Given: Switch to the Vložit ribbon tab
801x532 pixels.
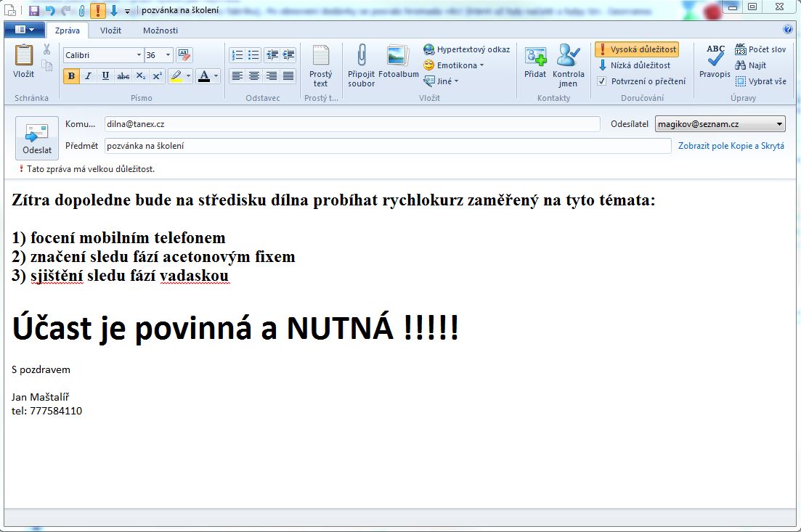Looking at the screenshot, I should click(110, 30).
